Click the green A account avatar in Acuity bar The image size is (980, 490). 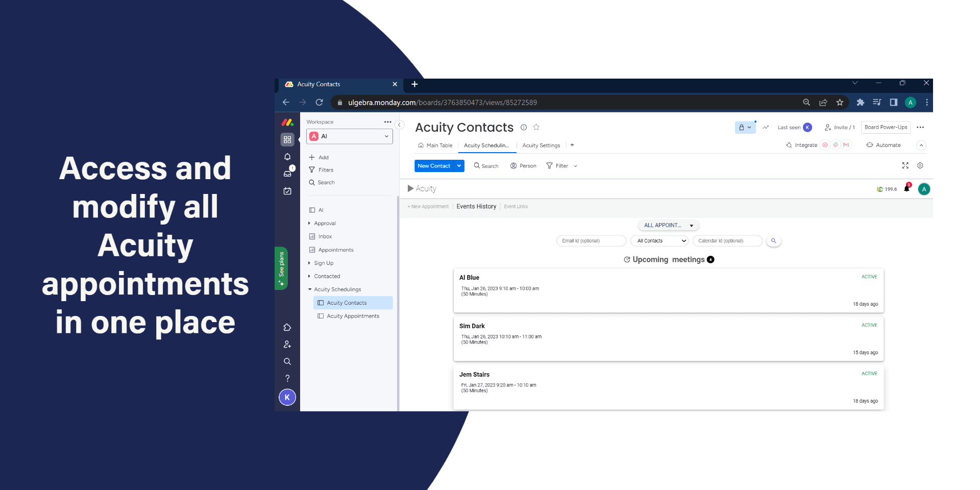tap(924, 189)
